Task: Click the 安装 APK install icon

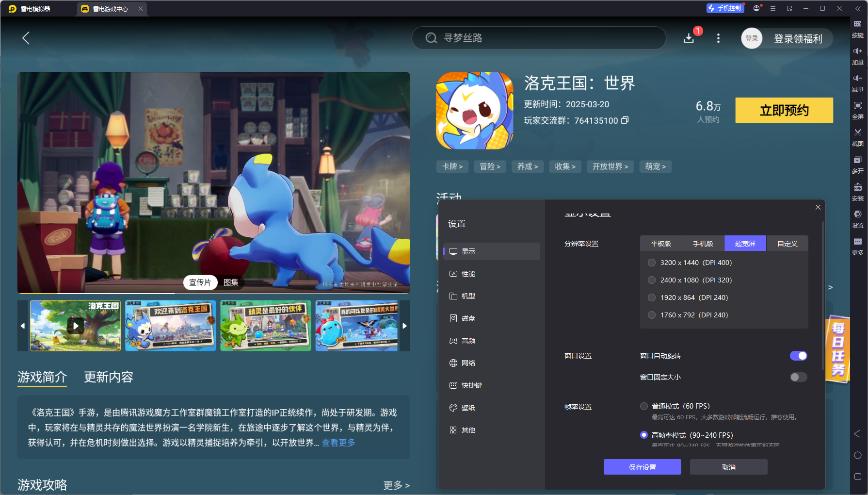Action: [x=857, y=192]
